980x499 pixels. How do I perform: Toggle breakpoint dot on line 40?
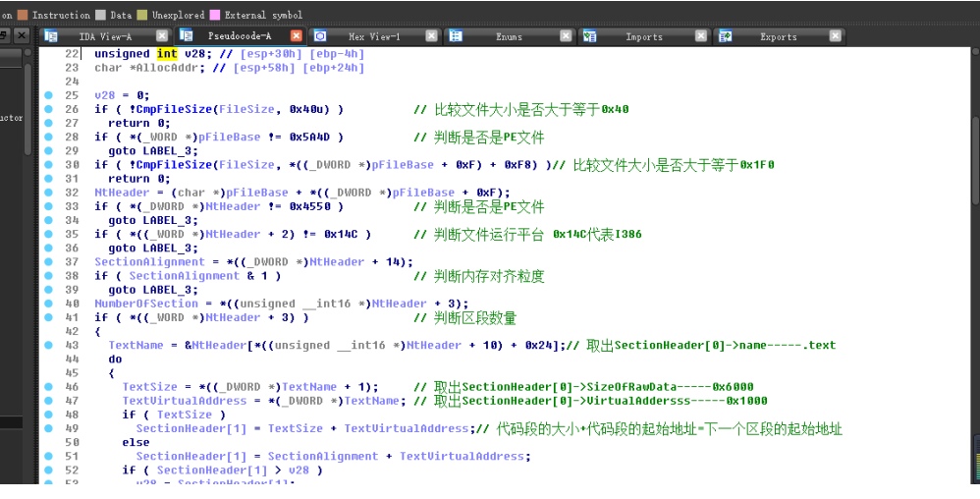(49, 304)
